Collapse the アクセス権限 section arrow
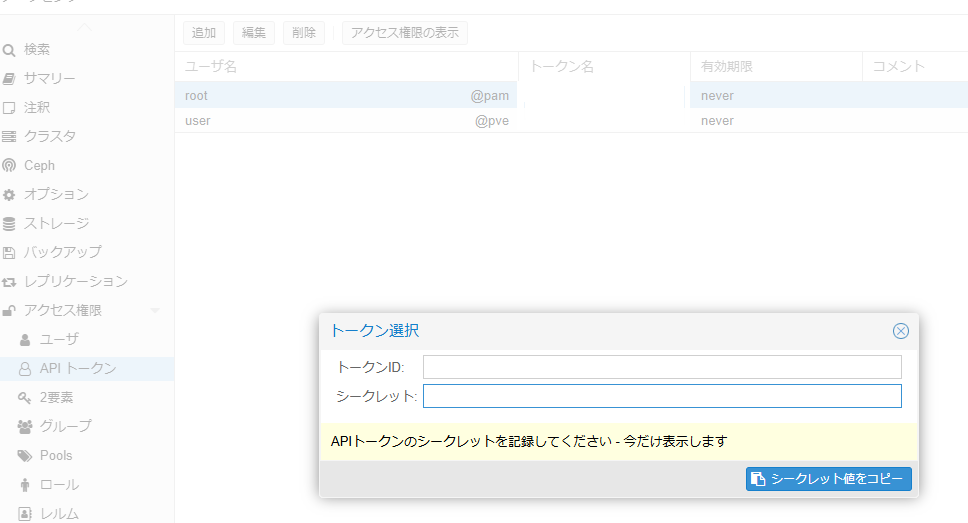The image size is (968, 523). [x=155, y=311]
